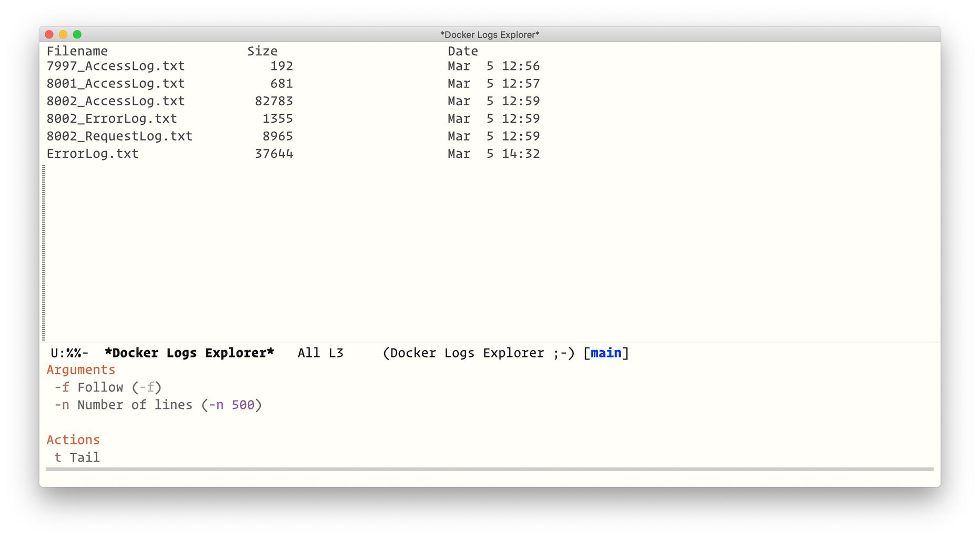Click size value 8965
Screen dimensions: 980x539
tap(278, 136)
